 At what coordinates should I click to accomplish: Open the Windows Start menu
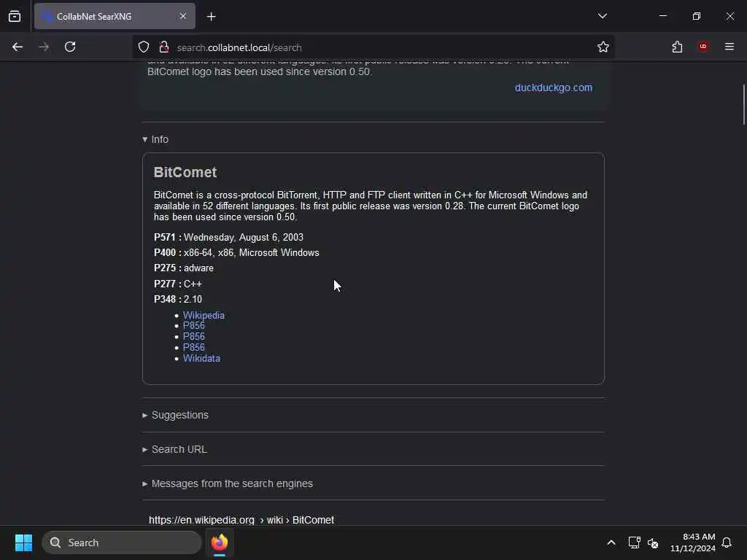23,542
